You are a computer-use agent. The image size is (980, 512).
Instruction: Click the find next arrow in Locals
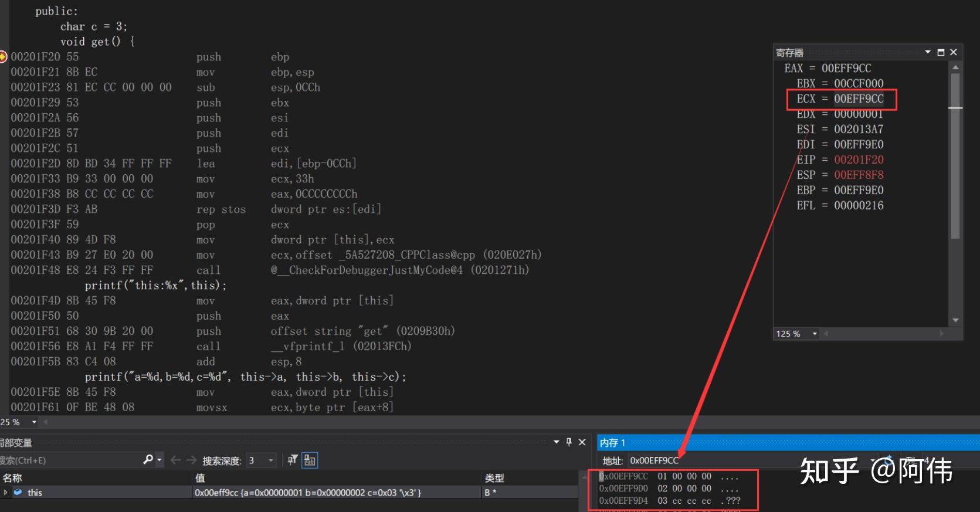click(x=192, y=460)
